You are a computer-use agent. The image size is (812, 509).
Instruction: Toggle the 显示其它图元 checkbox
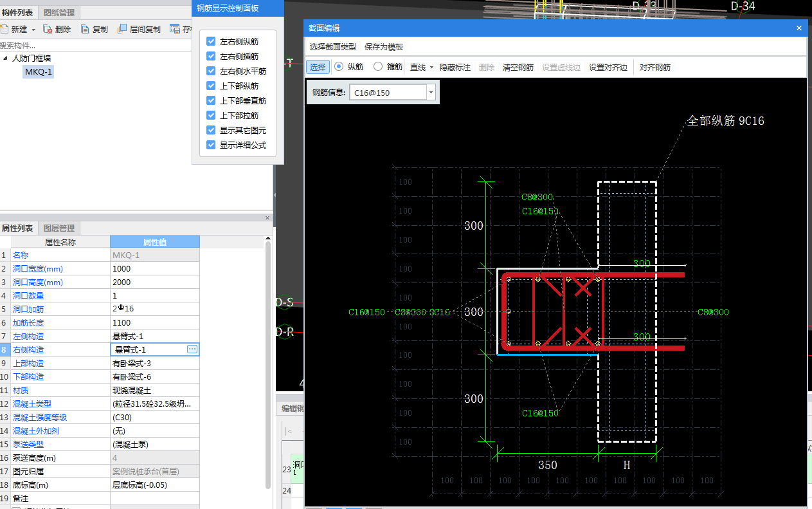click(x=211, y=130)
